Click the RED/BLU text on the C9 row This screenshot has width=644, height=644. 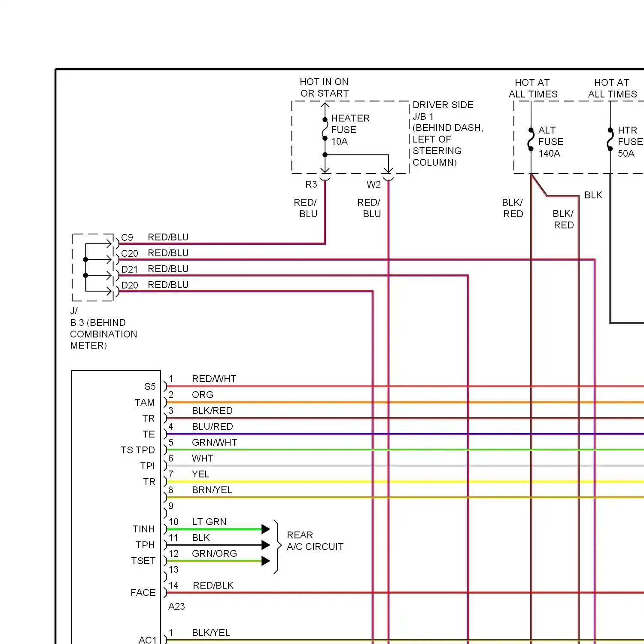(x=168, y=237)
